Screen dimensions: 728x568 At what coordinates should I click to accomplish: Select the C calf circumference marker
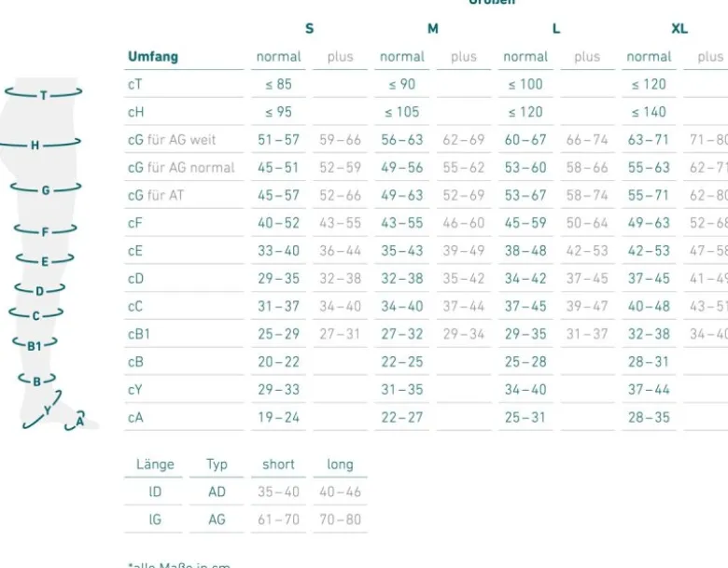35,314
